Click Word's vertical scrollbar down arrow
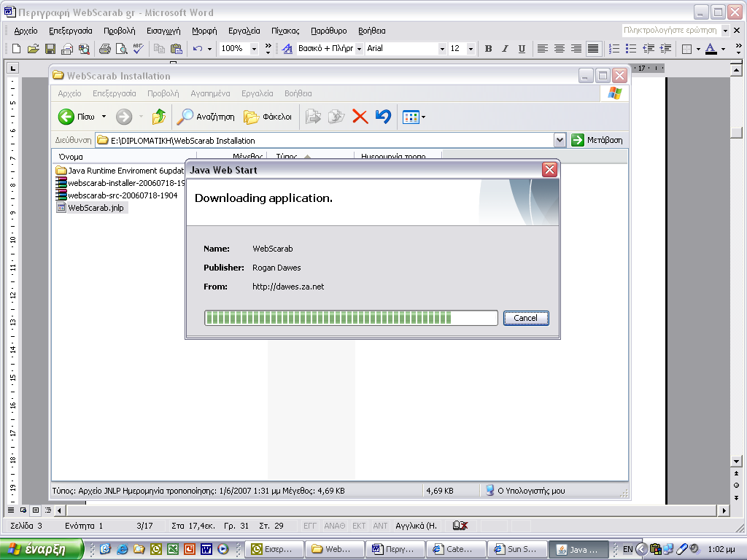Screen dimensions: 747x560 pyautogui.click(x=736, y=462)
